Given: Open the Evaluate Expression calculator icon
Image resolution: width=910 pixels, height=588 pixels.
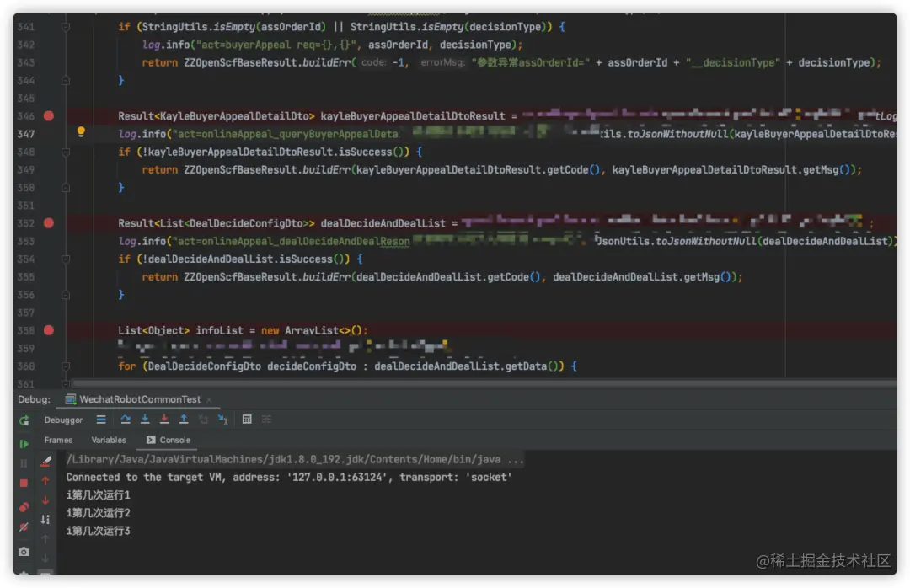Looking at the screenshot, I should pos(247,419).
